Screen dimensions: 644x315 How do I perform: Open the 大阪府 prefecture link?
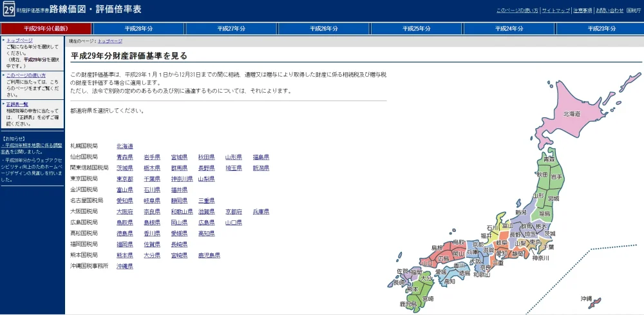click(x=125, y=211)
